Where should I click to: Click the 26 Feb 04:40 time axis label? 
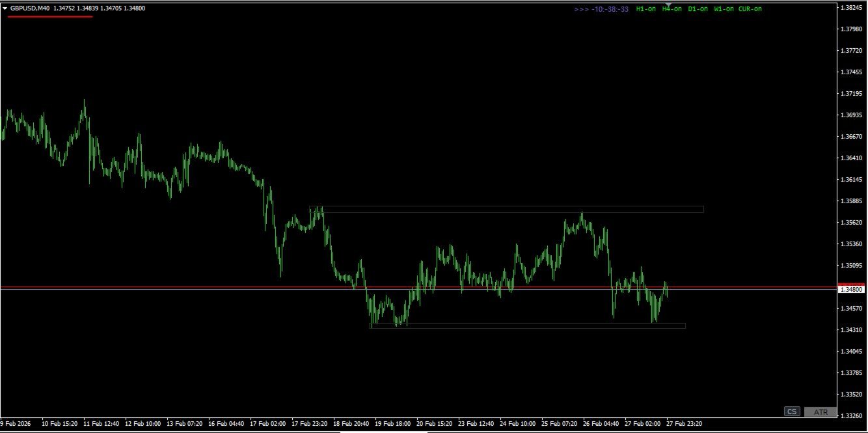click(601, 423)
